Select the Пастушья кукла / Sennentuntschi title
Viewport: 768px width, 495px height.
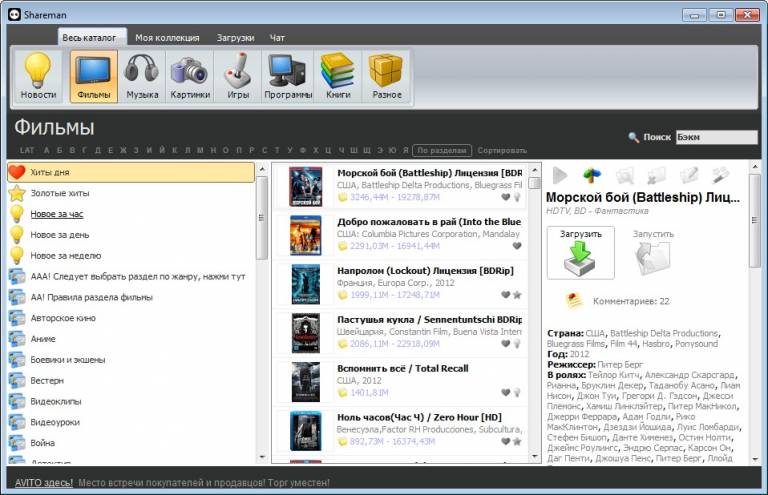(x=430, y=319)
